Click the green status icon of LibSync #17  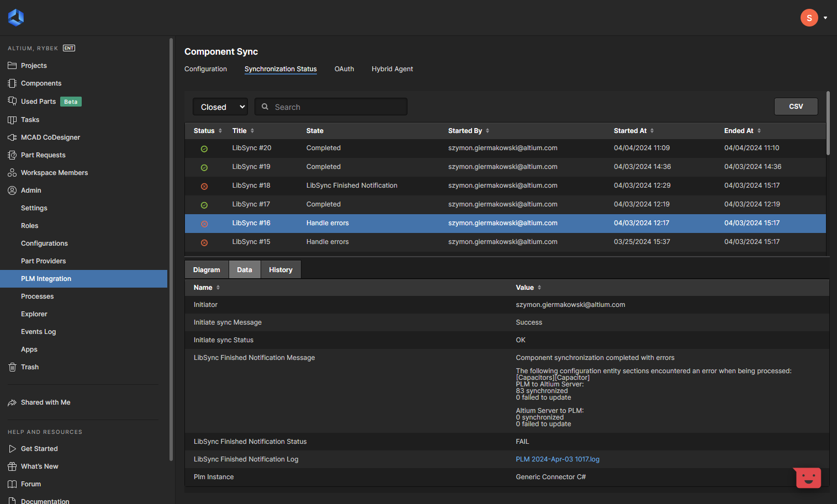[204, 205]
